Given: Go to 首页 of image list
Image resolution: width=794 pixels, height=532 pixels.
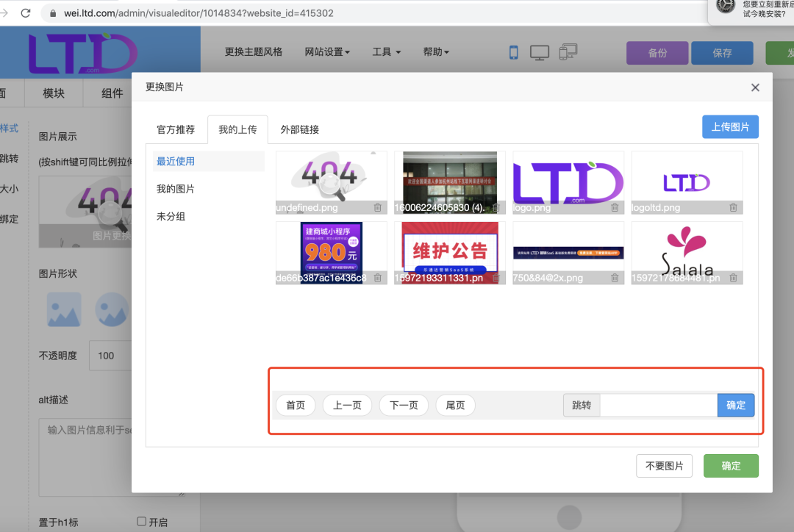Looking at the screenshot, I should pos(296,405).
